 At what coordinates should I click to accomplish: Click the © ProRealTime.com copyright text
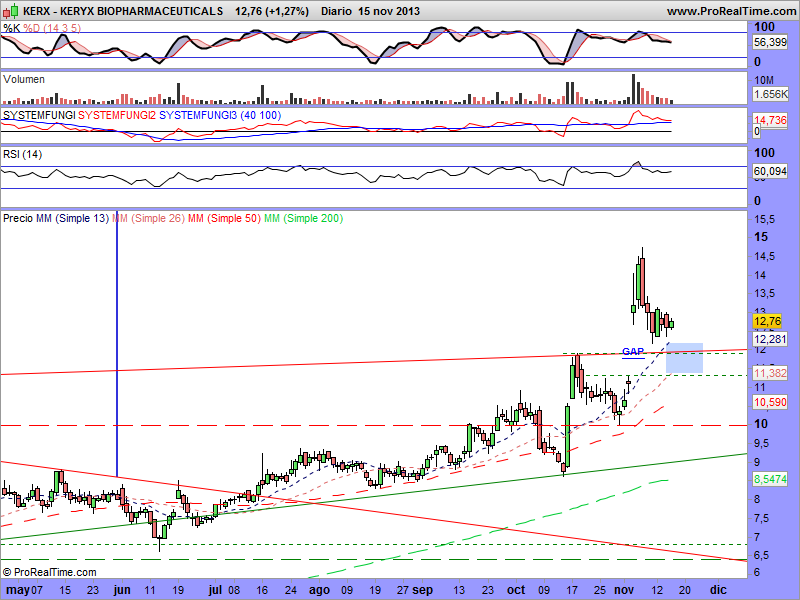[x=49, y=572]
